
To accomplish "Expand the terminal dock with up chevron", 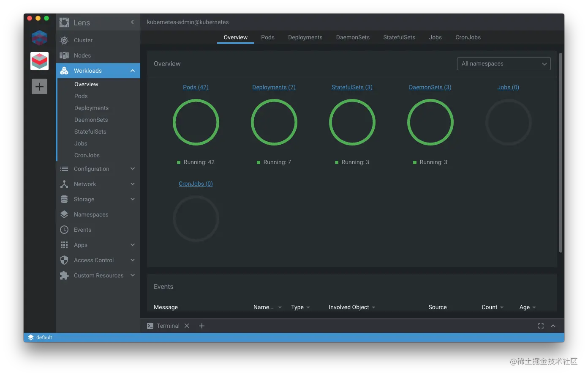I will (x=553, y=326).
